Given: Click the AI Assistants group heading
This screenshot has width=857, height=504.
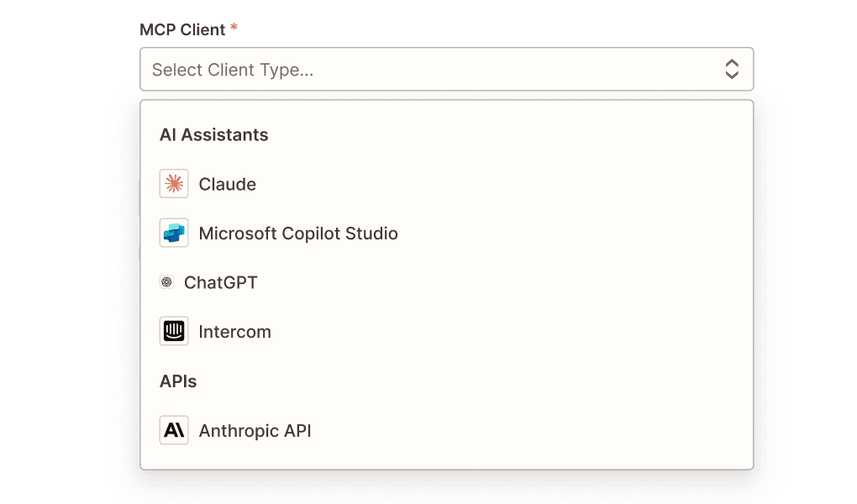Looking at the screenshot, I should coord(213,135).
